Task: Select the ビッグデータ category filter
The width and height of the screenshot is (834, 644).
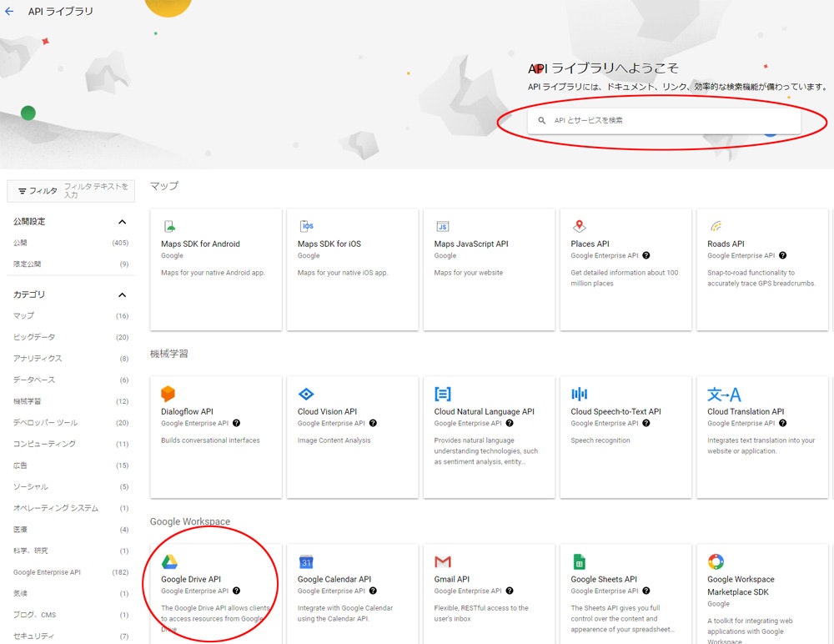Action: click(71, 337)
